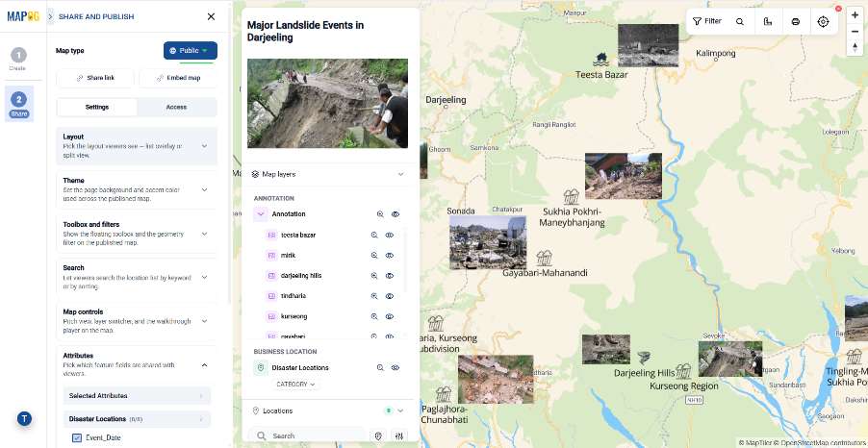Expand Disaster Locations attributes row
This screenshot has height=448, width=868.
coord(137,419)
